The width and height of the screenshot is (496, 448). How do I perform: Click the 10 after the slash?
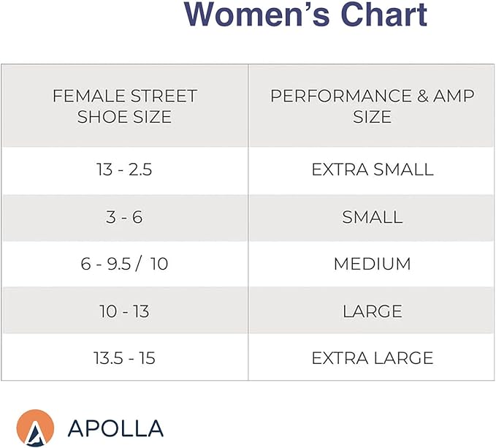click(159, 264)
